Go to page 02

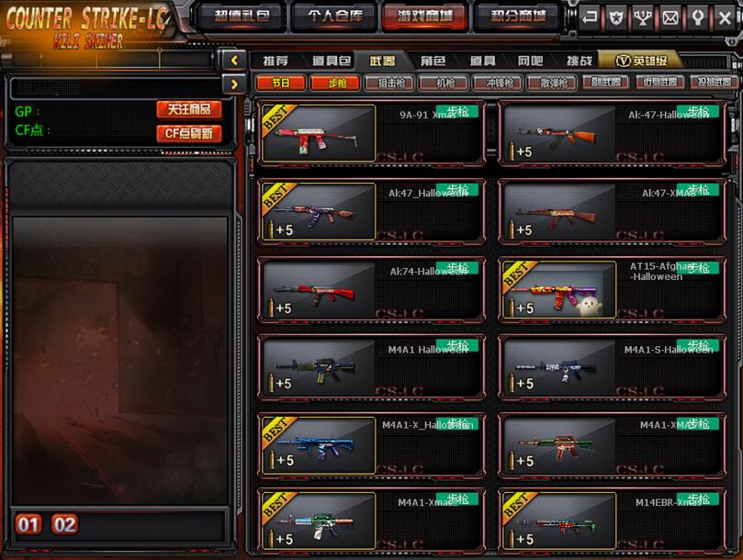click(64, 524)
